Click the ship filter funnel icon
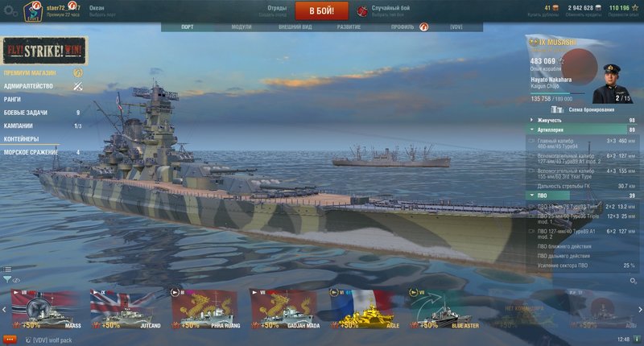The image size is (644, 346). tap(7, 279)
